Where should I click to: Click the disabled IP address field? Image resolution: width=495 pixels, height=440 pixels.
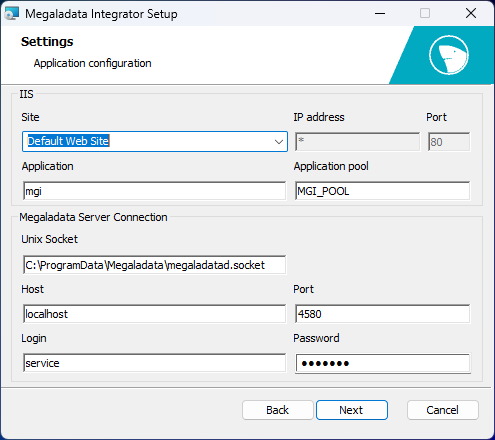(357, 142)
